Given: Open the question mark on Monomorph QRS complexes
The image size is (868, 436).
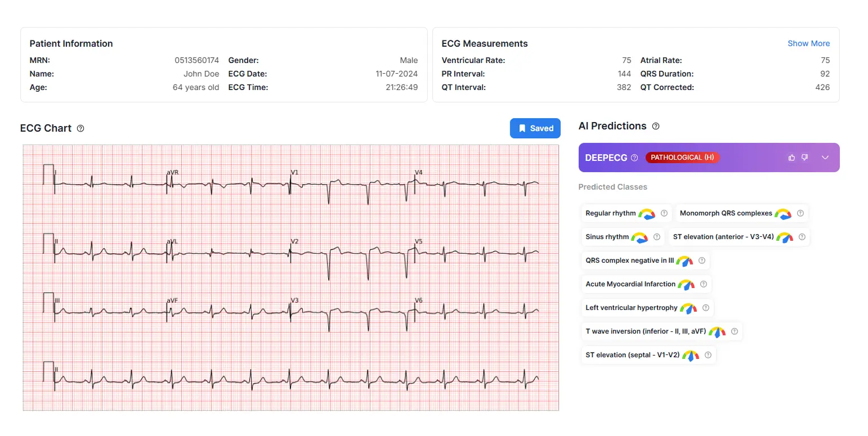Looking at the screenshot, I should point(801,213).
